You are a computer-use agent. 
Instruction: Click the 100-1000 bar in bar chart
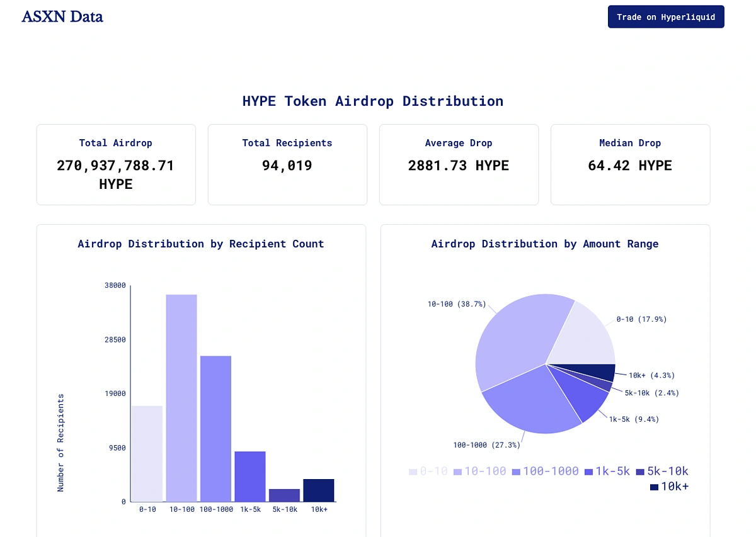coord(215,428)
